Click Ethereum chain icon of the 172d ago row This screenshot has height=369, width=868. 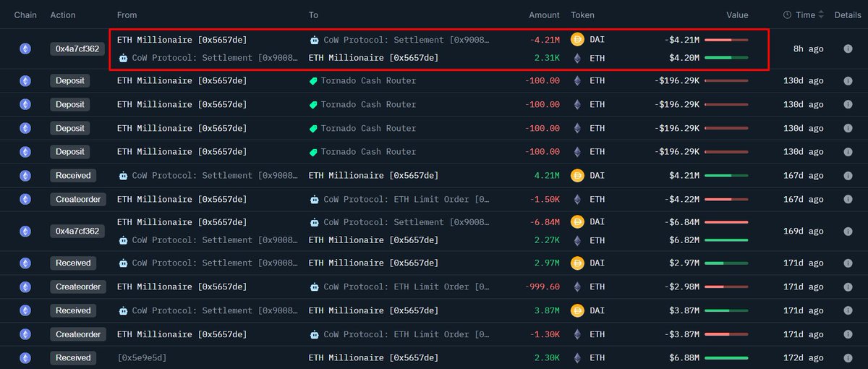pyautogui.click(x=25, y=358)
